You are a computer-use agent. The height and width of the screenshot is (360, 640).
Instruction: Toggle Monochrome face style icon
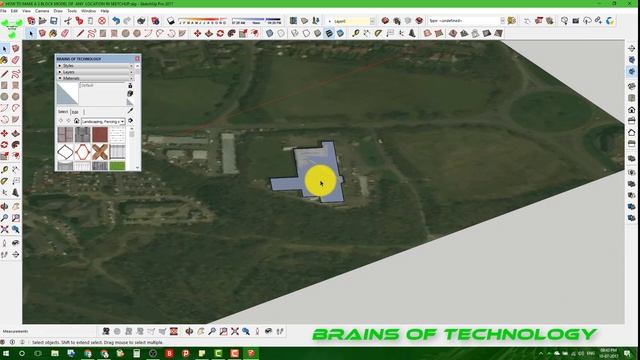coord(340,33)
